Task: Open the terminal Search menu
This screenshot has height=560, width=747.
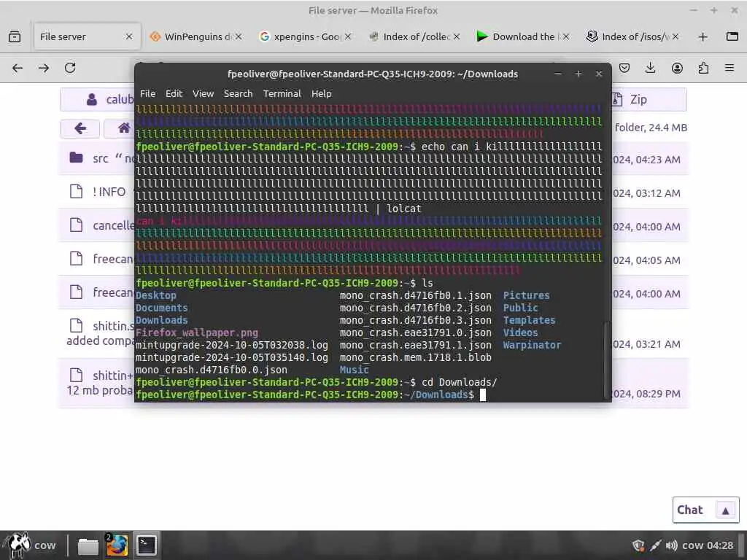Action: point(239,94)
